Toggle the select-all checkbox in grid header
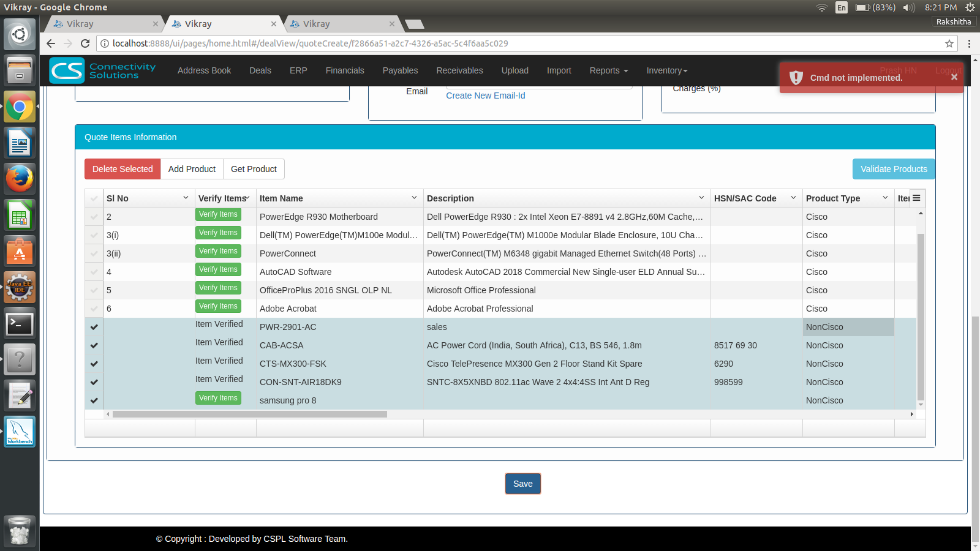Screen dimensions: 980x551 pyautogui.click(x=94, y=198)
